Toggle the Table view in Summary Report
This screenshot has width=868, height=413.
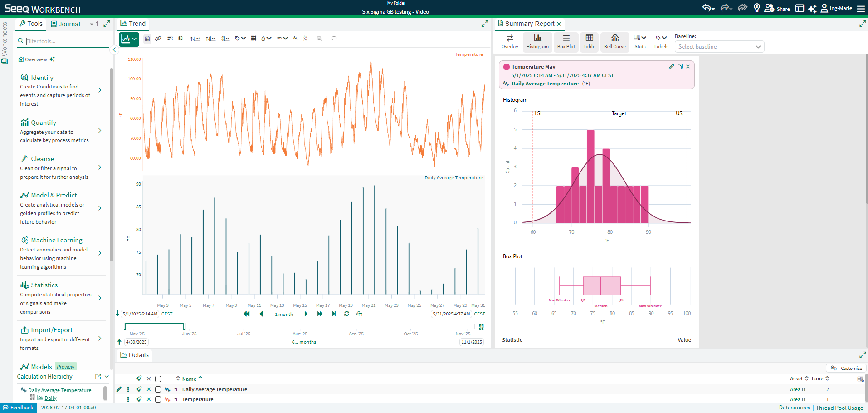point(589,42)
